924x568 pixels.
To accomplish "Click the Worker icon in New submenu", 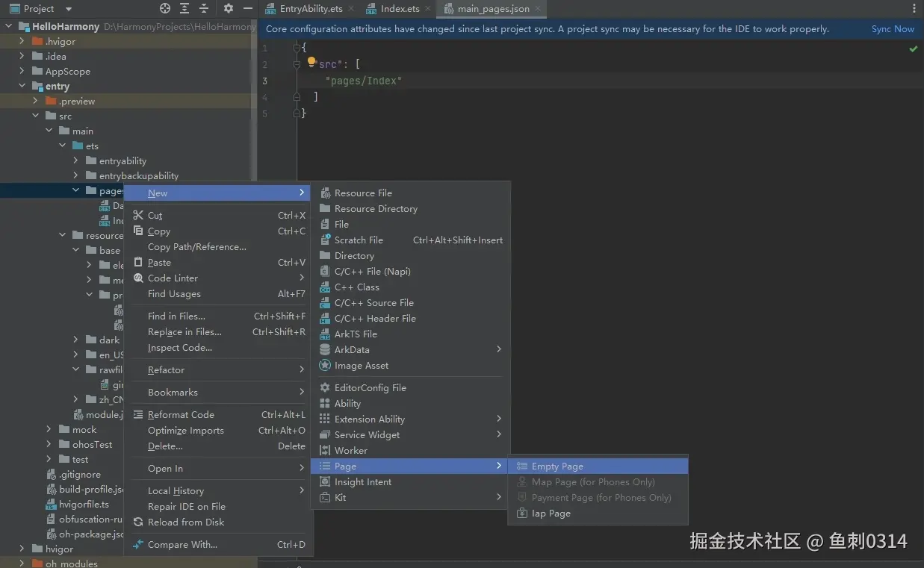I will tap(325, 450).
